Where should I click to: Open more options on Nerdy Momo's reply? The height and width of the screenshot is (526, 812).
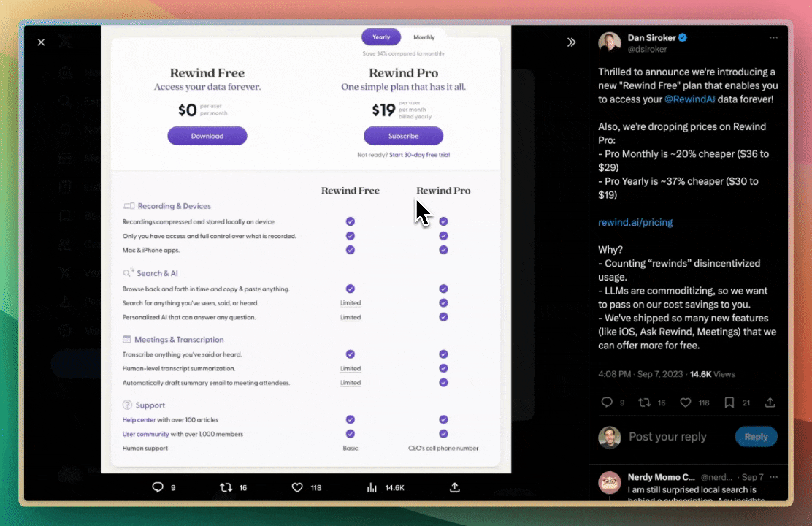(773, 477)
